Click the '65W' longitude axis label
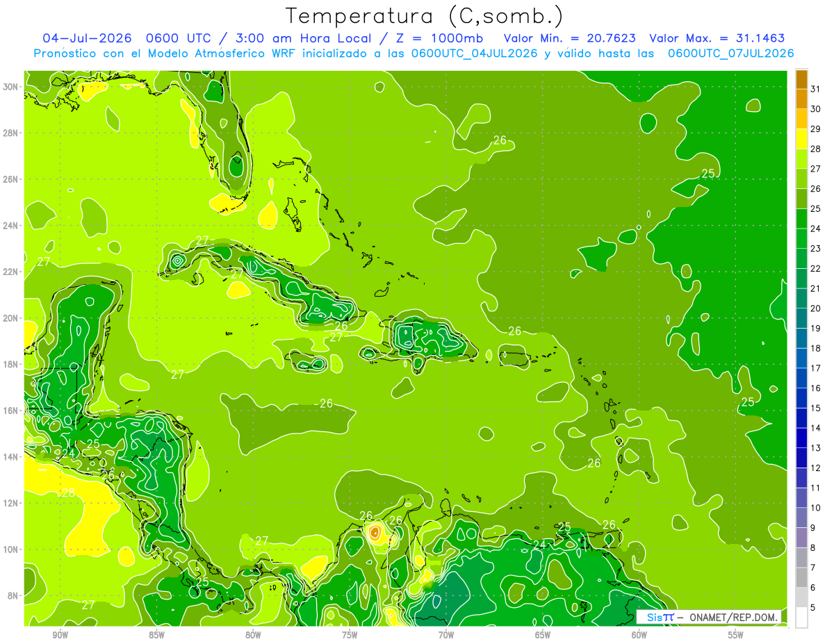Screen dimensions: 834x644 [x=543, y=636]
